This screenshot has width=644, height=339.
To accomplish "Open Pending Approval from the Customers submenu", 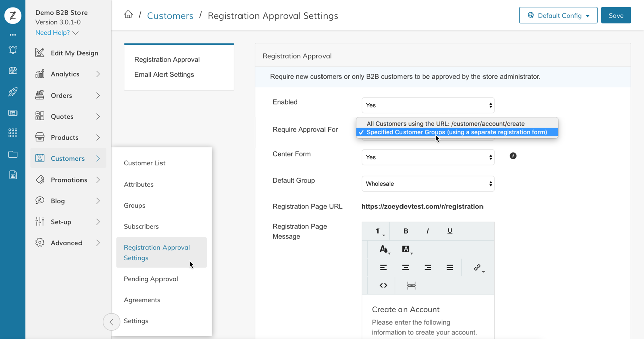I will [x=151, y=279].
